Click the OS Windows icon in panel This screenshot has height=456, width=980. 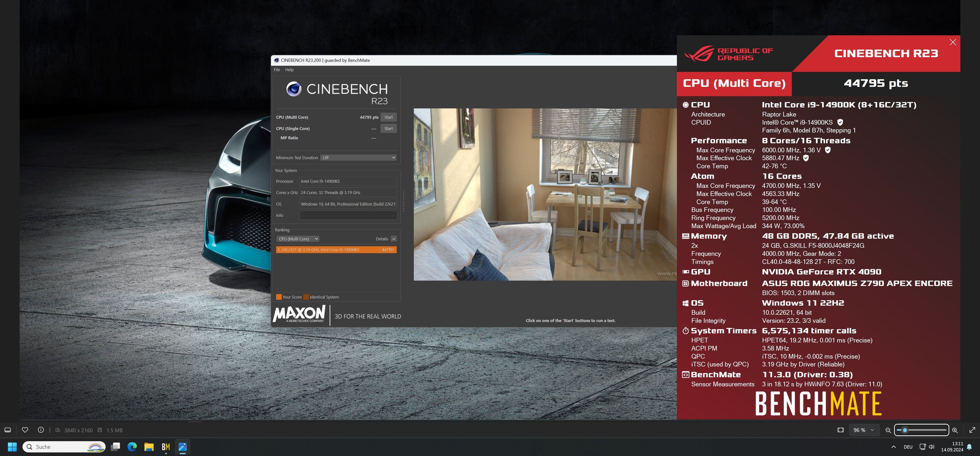click(x=685, y=303)
